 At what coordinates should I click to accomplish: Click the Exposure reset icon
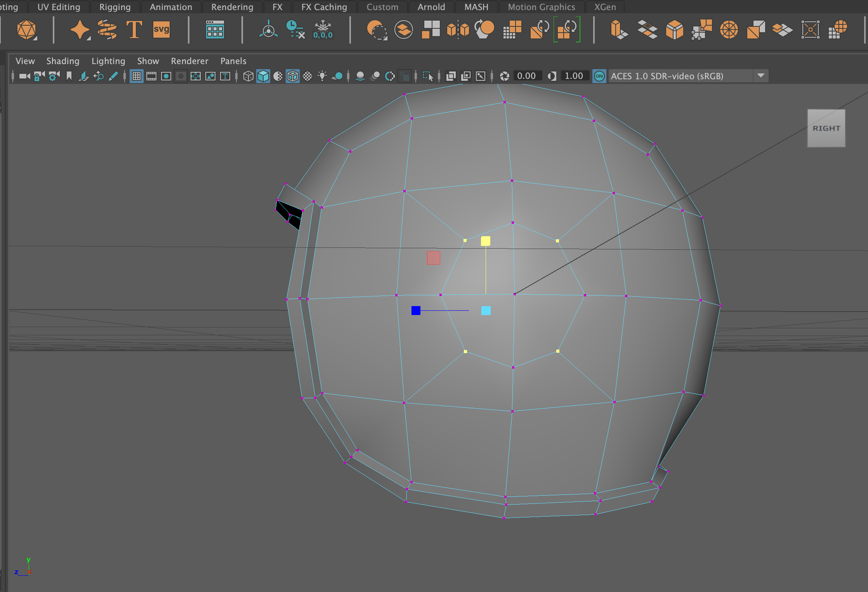505,76
